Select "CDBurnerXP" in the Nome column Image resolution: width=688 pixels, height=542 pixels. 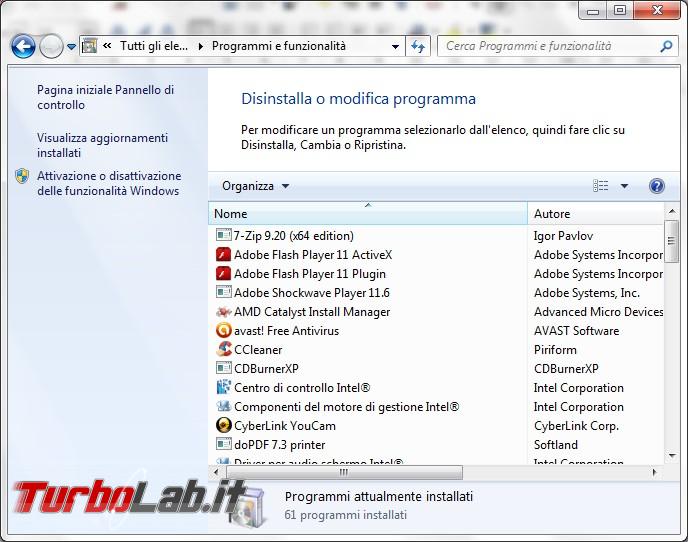pos(266,369)
